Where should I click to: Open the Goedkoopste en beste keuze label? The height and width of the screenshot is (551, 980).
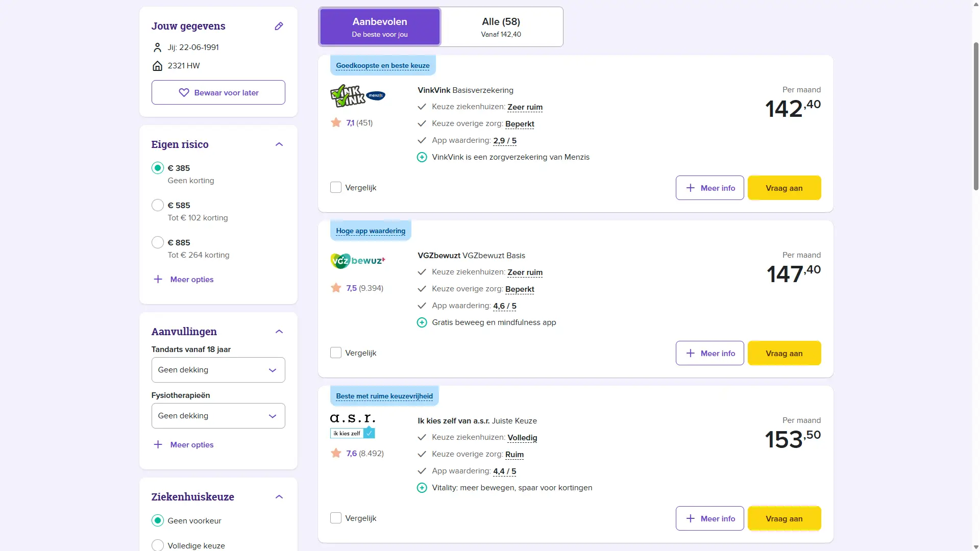(383, 66)
